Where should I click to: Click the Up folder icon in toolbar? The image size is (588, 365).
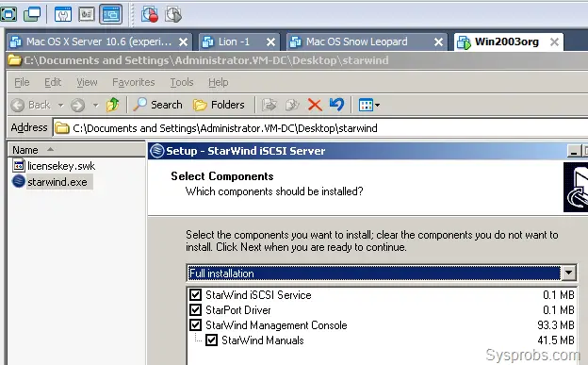(x=112, y=105)
